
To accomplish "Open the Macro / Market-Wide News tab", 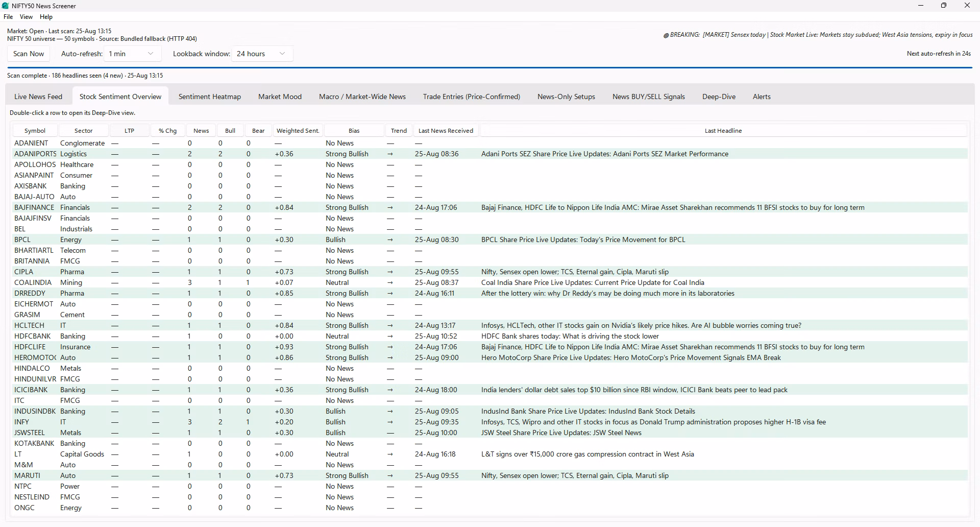I will point(362,97).
